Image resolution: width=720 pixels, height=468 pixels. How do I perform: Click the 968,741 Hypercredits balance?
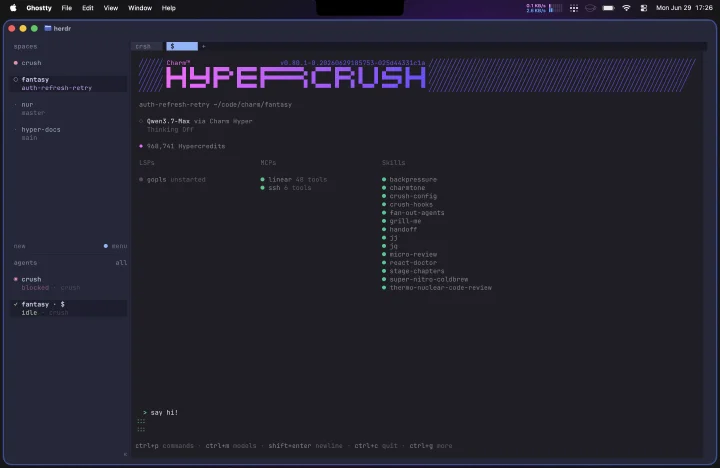[x=182, y=146]
